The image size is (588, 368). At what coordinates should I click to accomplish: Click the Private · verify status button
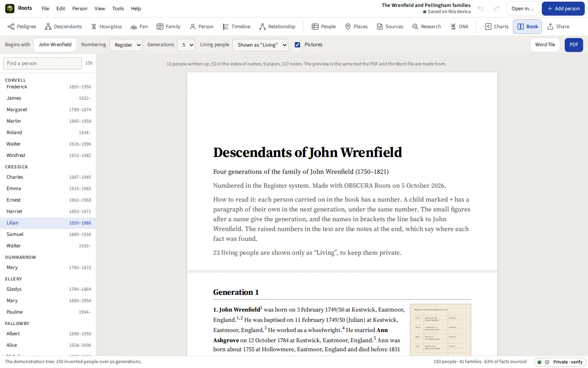tap(560, 362)
